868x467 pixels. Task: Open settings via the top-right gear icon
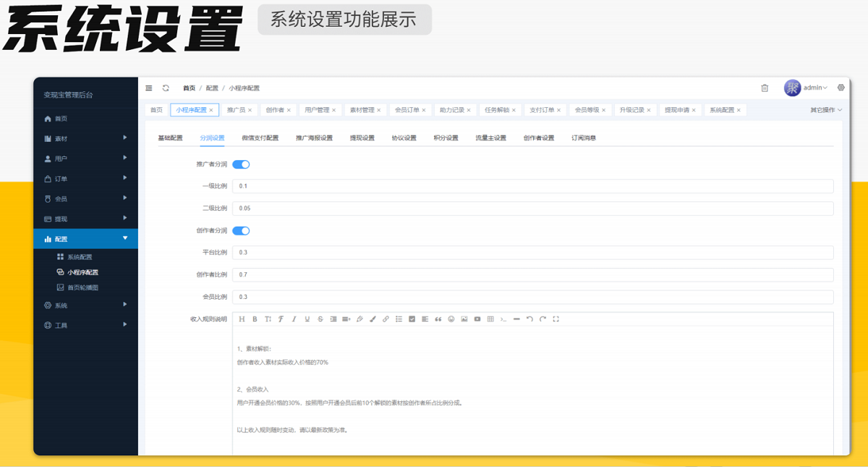pyautogui.click(x=841, y=88)
